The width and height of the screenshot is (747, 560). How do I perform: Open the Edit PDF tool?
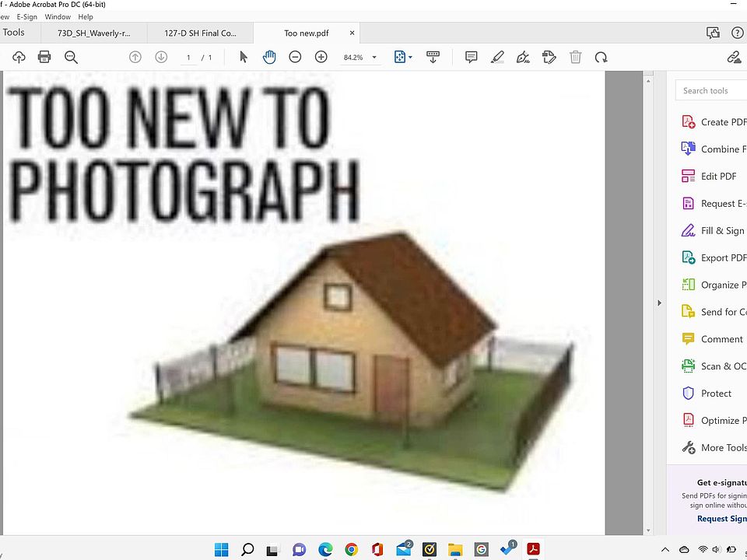(710, 177)
